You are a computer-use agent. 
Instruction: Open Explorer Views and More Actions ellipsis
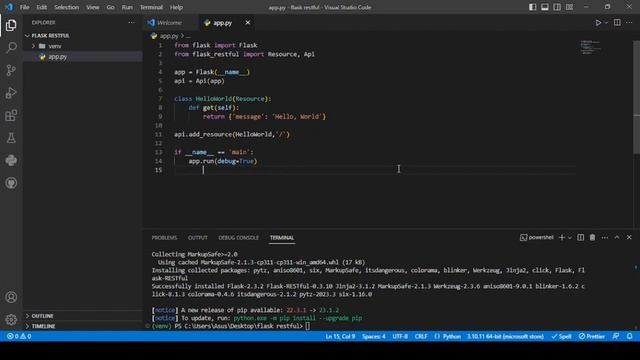(131, 23)
